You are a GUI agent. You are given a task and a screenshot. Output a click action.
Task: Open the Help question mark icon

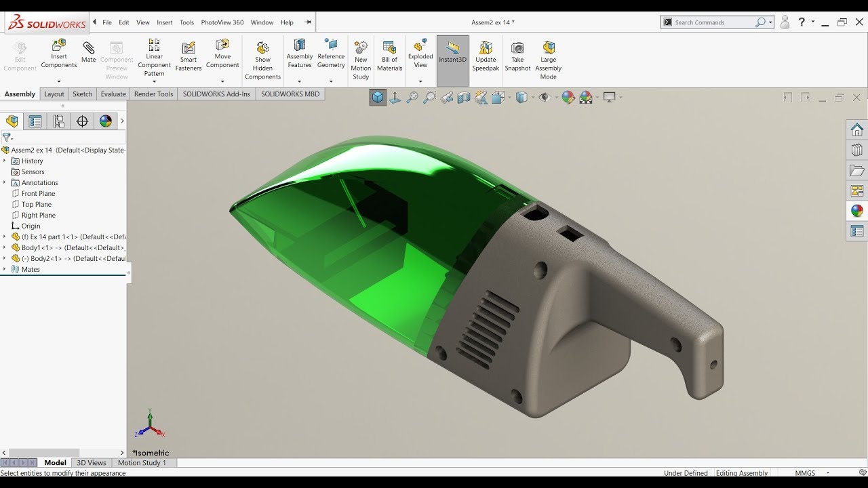pyautogui.click(x=802, y=22)
